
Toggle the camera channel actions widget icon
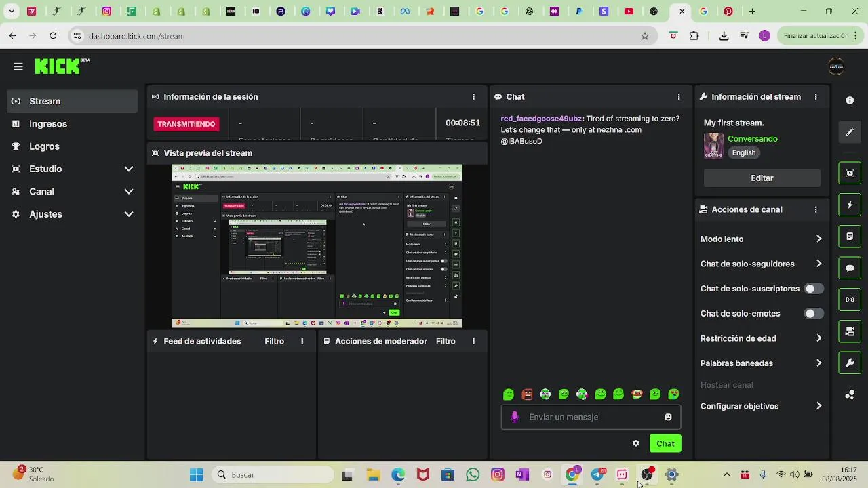coord(850,331)
